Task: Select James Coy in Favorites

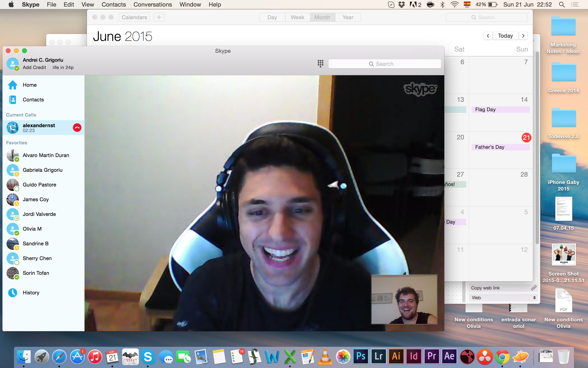Action: (x=43, y=199)
